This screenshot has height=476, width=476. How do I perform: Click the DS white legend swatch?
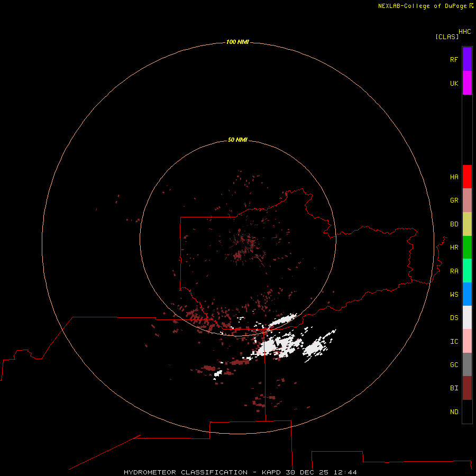click(467, 317)
